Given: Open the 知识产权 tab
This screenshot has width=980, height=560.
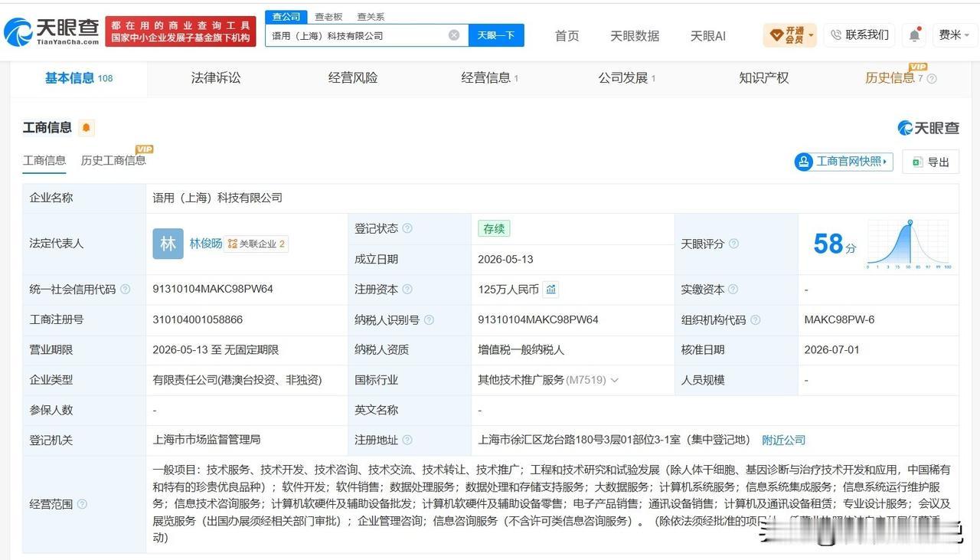Looking at the screenshot, I should pos(764,78).
